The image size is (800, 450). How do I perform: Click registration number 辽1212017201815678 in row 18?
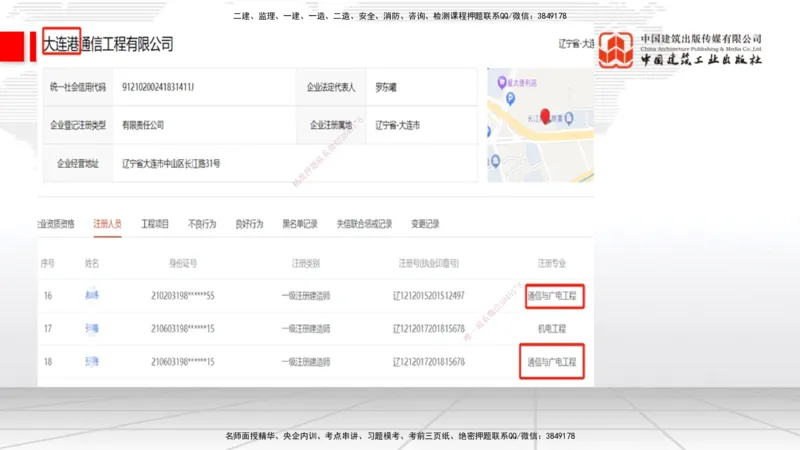tap(429, 362)
